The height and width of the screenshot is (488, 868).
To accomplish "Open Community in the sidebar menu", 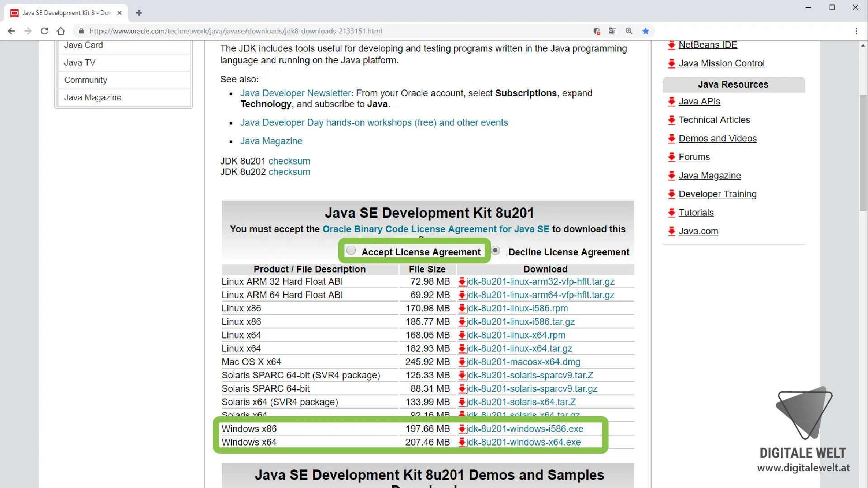I will (86, 80).
